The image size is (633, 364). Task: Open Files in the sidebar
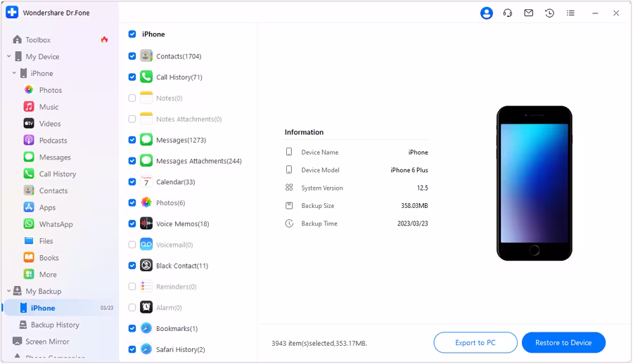[x=46, y=241]
